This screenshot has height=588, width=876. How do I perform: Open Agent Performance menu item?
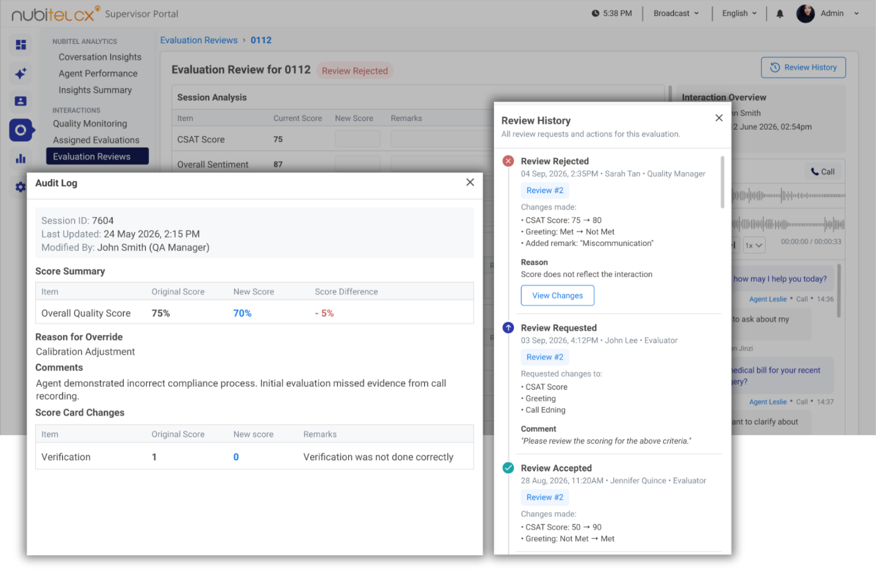click(98, 73)
